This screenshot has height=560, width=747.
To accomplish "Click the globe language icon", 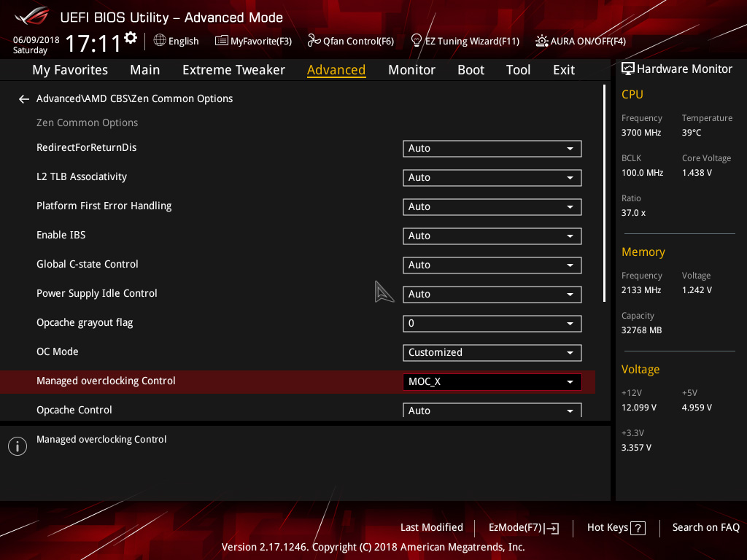I will pyautogui.click(x=160, y=41).
